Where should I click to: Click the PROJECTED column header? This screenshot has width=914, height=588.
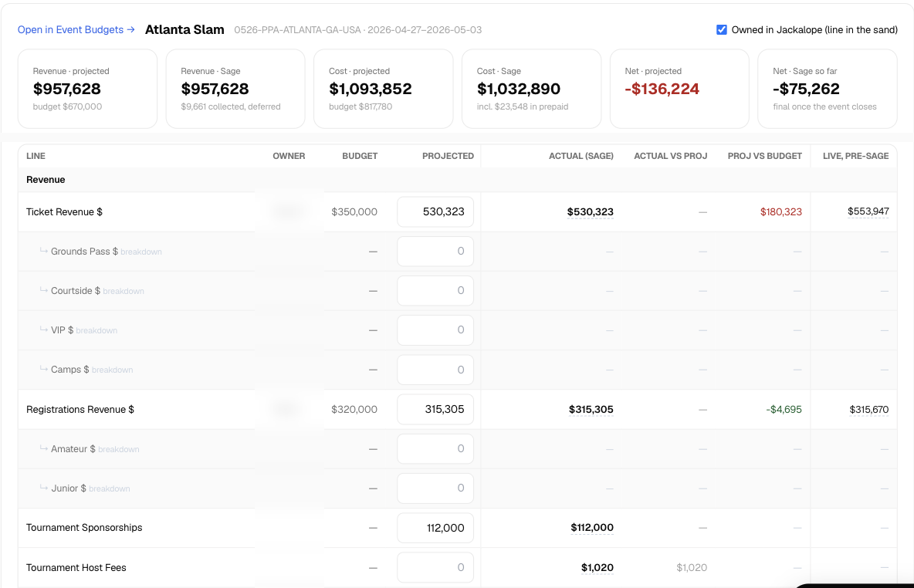[x=448, y=156]
